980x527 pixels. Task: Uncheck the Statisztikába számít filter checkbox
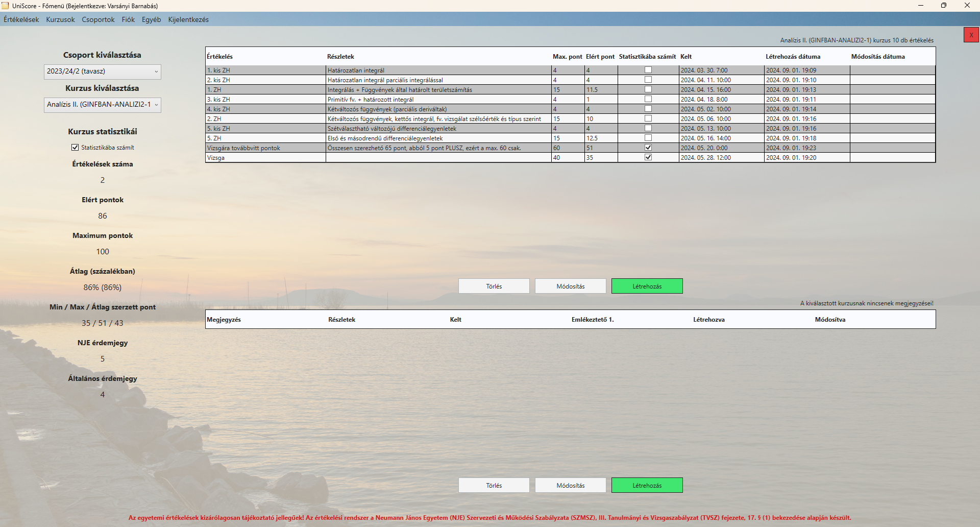[x=75, y=147]
